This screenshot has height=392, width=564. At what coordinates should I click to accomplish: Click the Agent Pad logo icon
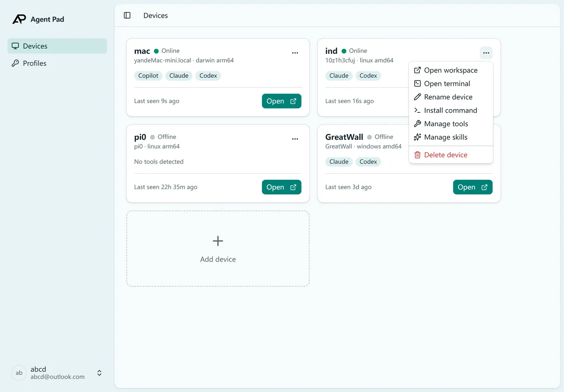coord(19,19)
